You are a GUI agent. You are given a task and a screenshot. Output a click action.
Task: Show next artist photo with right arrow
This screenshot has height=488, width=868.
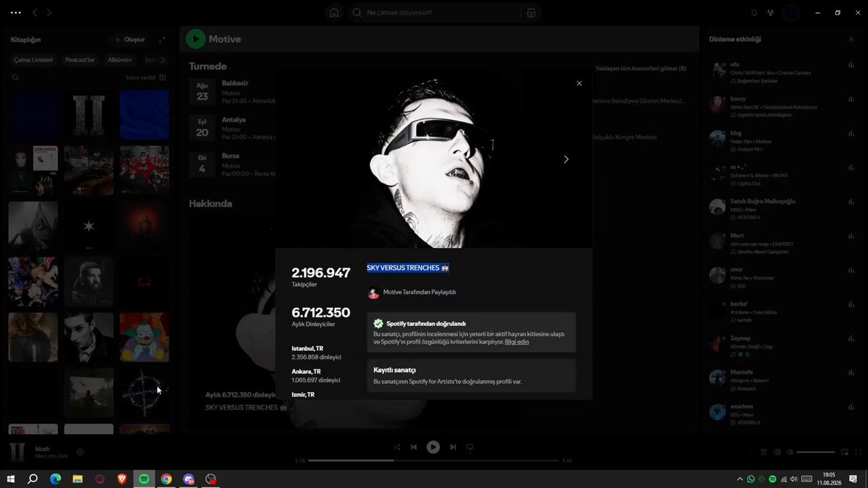[x=566, y=159]
